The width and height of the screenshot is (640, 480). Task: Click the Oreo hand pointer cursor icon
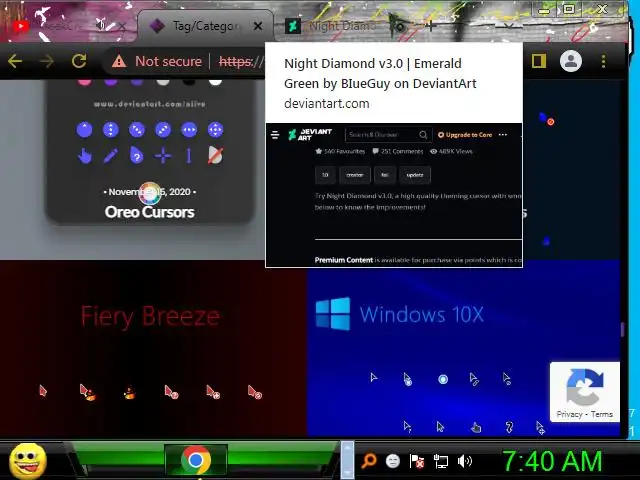[x=84, y=156]
